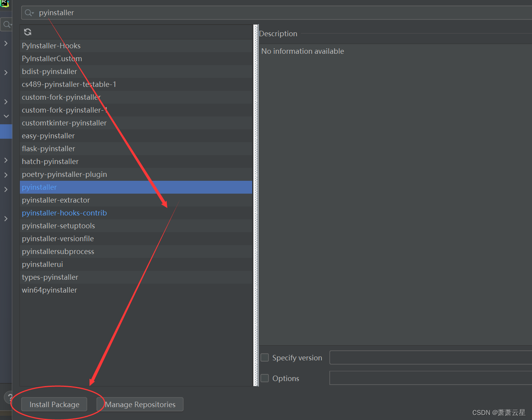Select poetry-pyinstaller-plugin package
Image resolution: width=532 pixels, height=420 pixels.
(136, 174)
